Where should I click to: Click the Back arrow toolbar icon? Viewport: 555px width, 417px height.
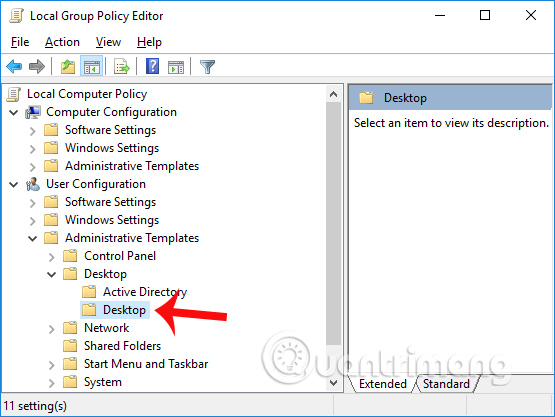click(x=14, y=67)
